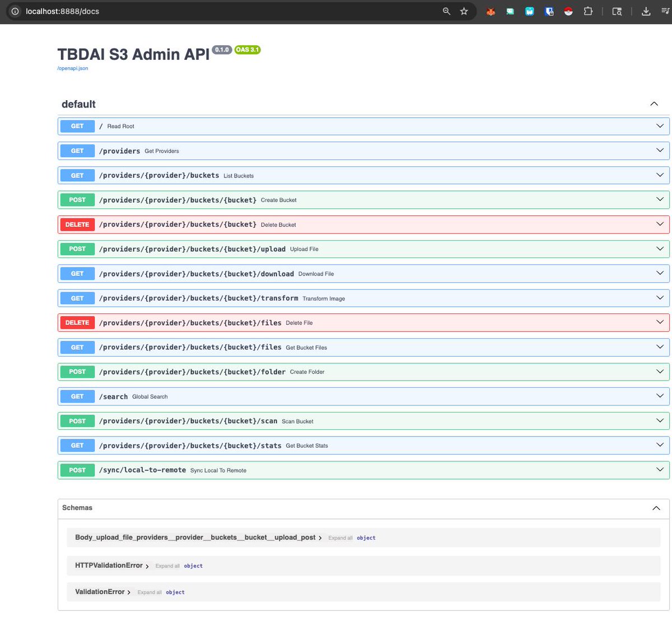Collapse the Schemas section chevron
672x642 pixels.
pos(656,508)
